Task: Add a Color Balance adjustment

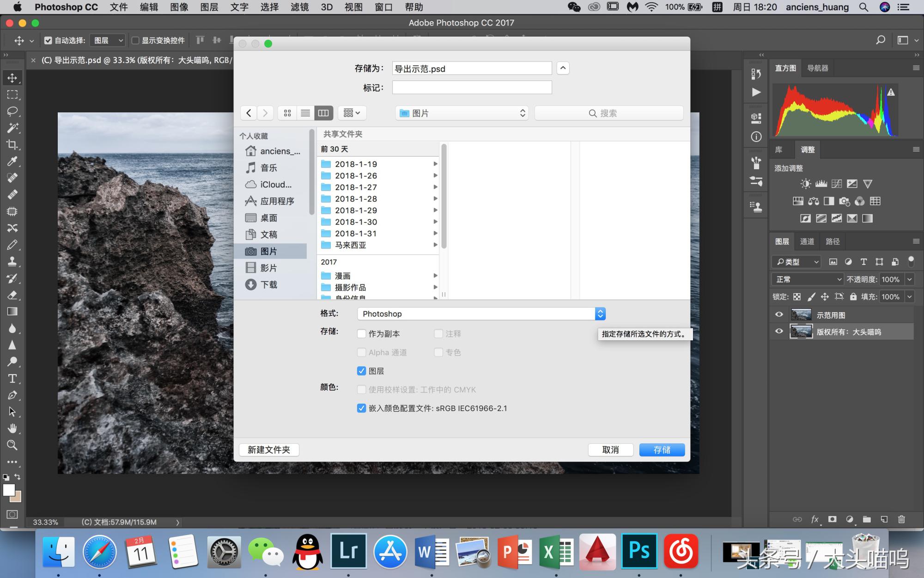Action: pos(814,201)
